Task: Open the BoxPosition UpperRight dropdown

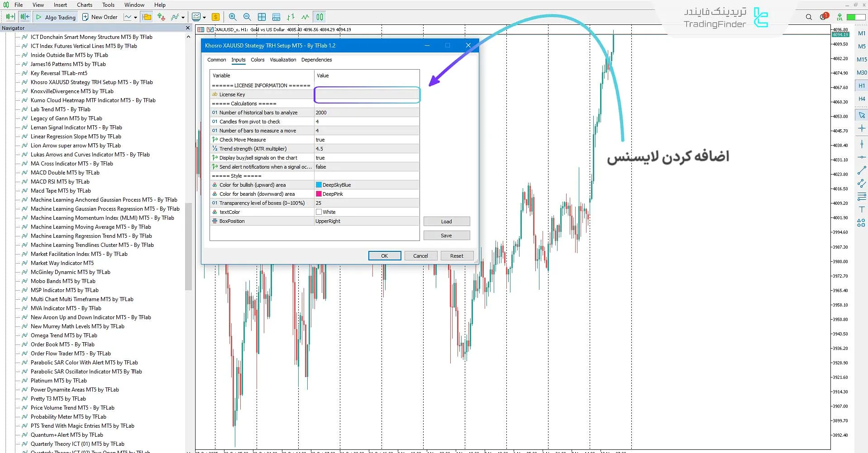Action: tap(367, 221)
